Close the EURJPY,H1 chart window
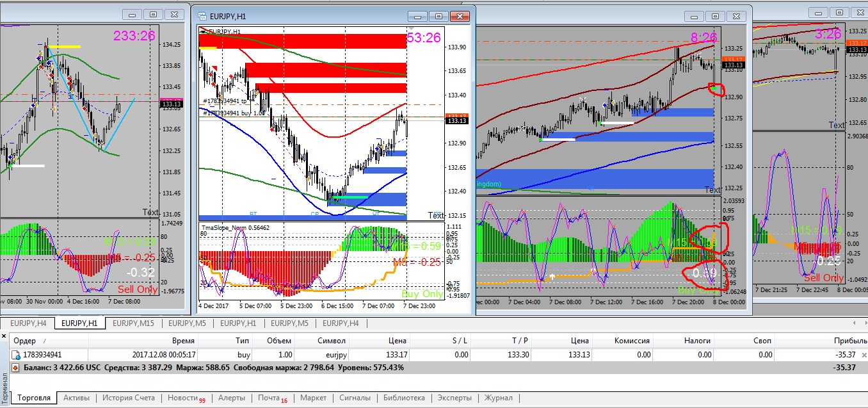The width and height of the screenshot is (868, 408). (460, 16)
